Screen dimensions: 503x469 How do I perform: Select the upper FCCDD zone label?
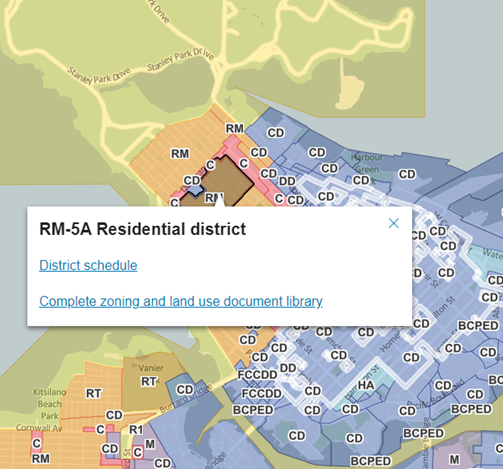tap(257, 375)
